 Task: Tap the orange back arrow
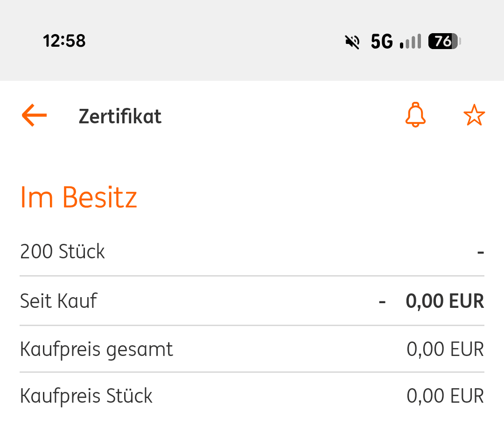34,115
